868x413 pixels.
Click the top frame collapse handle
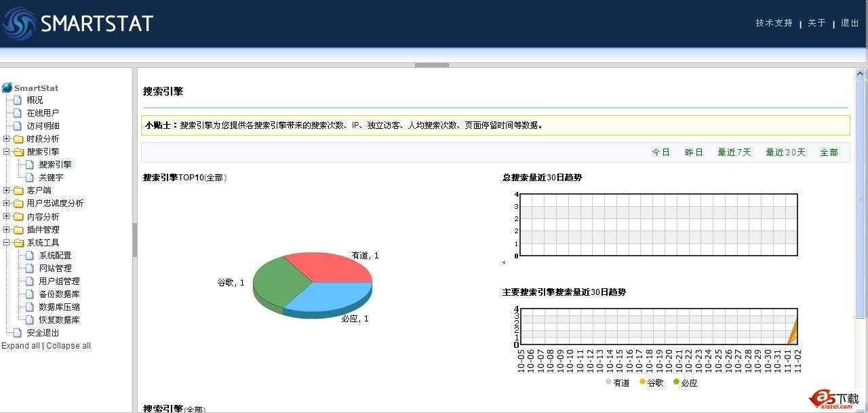pos(432,65)
